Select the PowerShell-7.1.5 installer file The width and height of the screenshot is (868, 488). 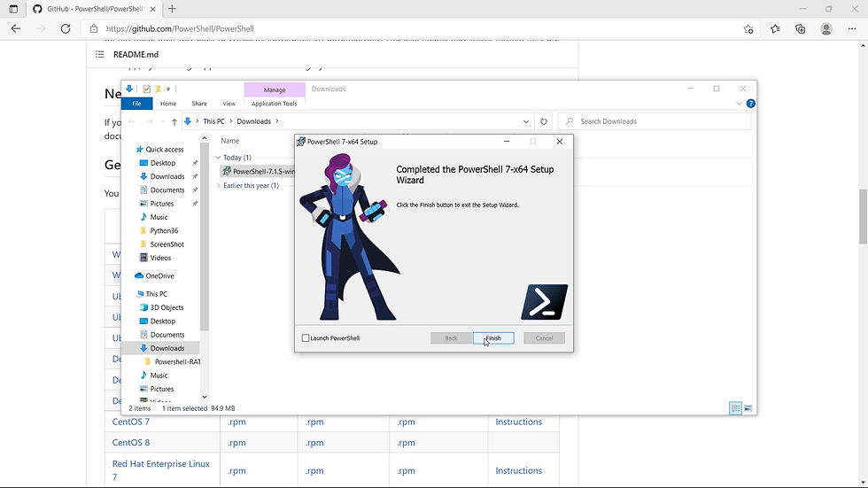[258, 172]
